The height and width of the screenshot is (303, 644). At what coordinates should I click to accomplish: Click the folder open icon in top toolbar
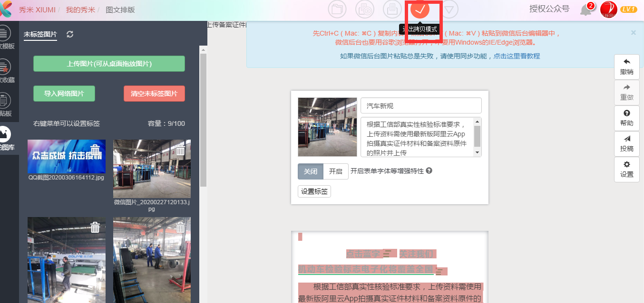pos(337,9)
